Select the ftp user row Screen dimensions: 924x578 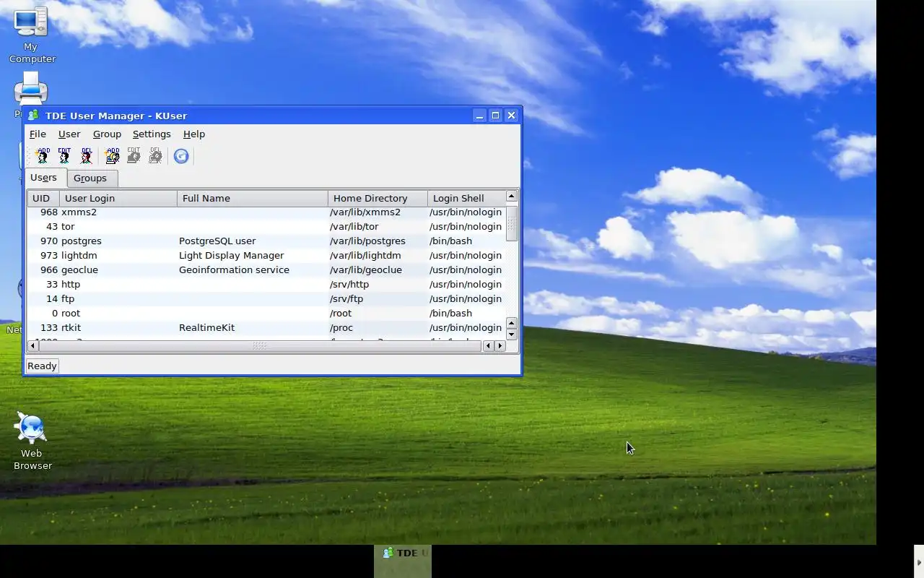tap(266, 299)
